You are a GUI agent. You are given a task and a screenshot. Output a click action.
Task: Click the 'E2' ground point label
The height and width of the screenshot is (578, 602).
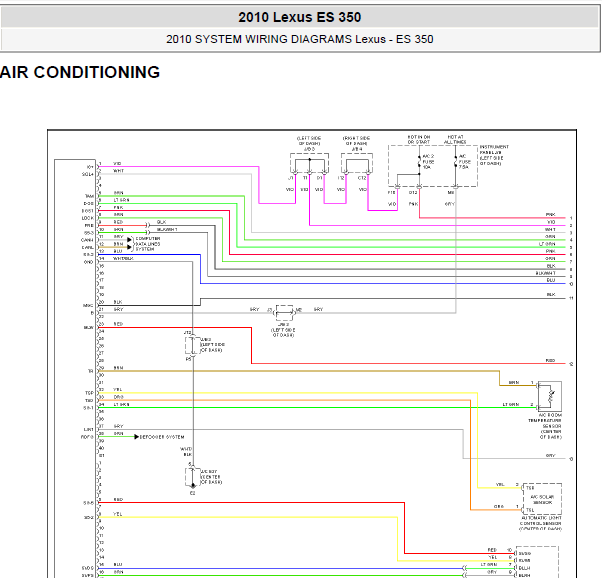[x=193, y=493]
